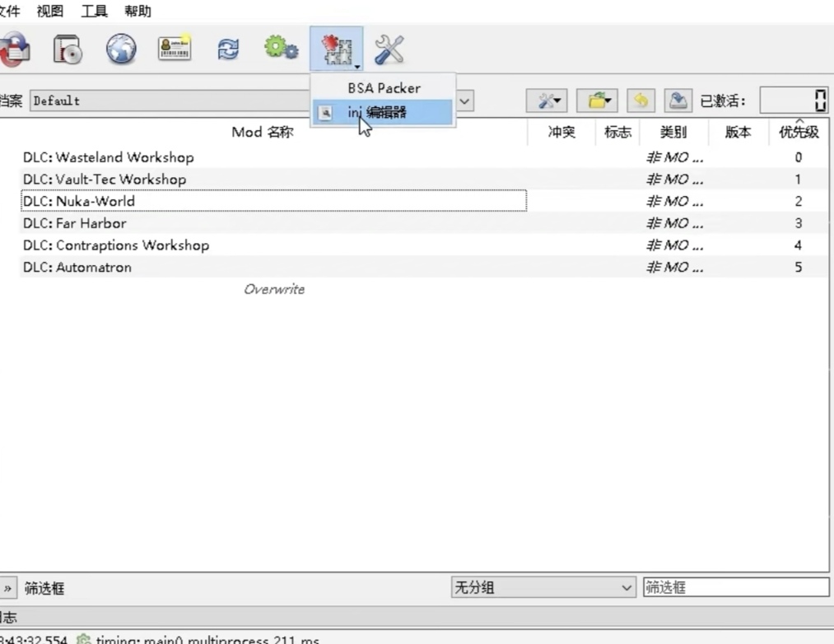834x644 pixels.
Task: Click the 类别 column header
Action: 673,132
